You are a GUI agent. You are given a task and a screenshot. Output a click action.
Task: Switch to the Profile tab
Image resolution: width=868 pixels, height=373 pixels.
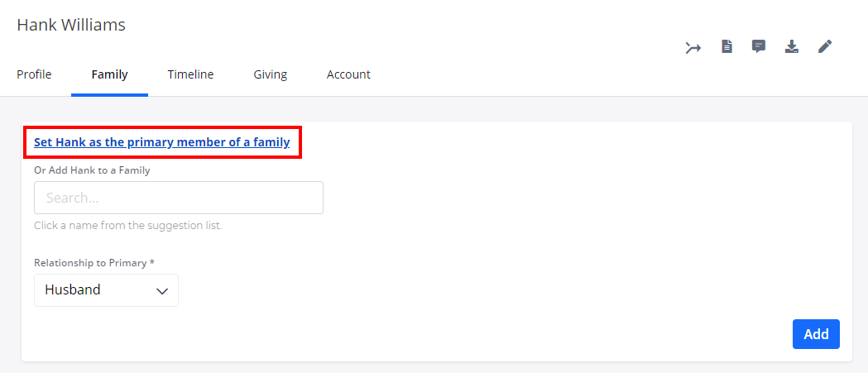coord(34,74)
